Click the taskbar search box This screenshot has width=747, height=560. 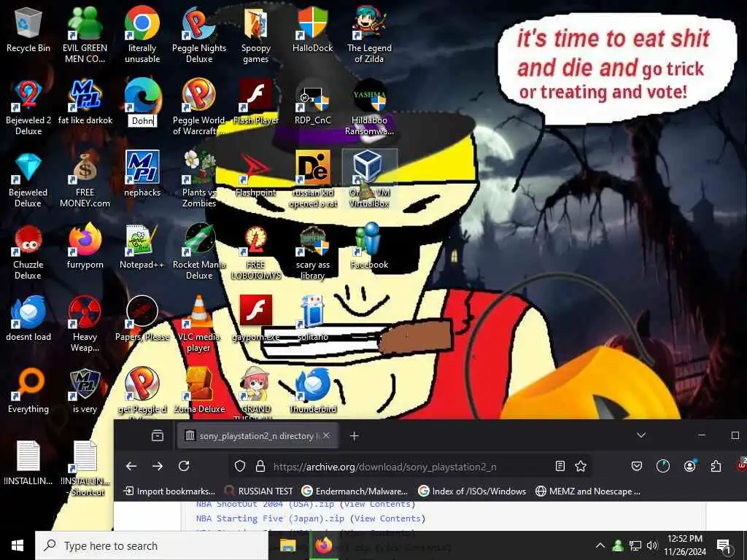[152, 545]
